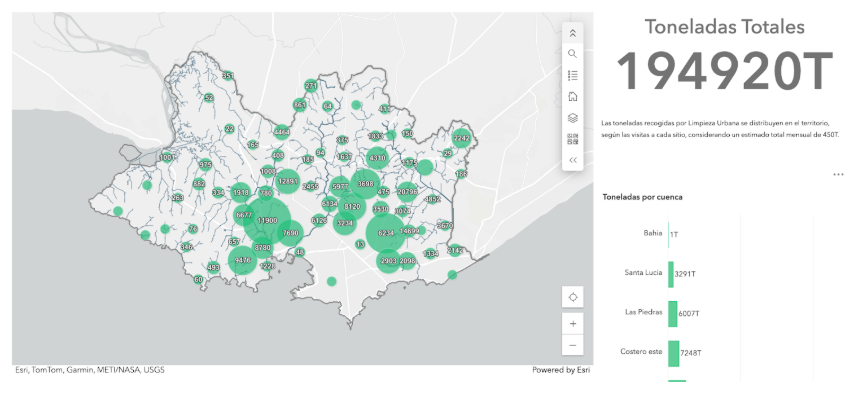Viewport: 858px width, 398px height.
Task: Click the 4464 cluster marker
Action: point(282,132)
